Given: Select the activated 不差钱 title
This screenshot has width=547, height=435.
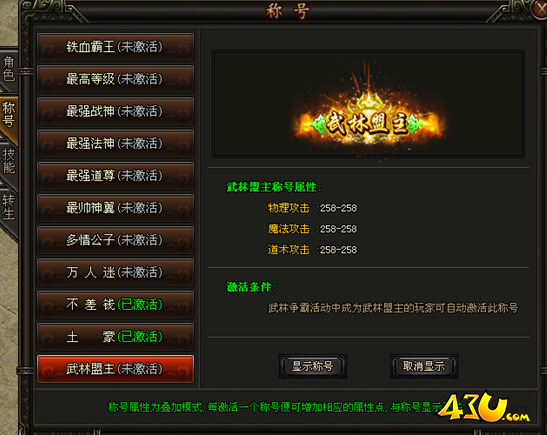Looking at the screenshot, I should click(x=115, y=305).
